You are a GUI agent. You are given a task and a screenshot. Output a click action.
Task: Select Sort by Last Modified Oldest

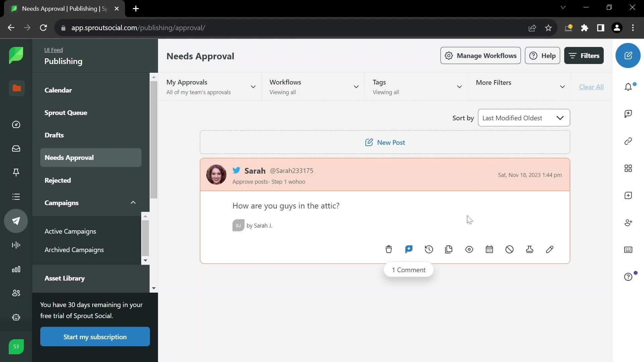tap(523, 118)
